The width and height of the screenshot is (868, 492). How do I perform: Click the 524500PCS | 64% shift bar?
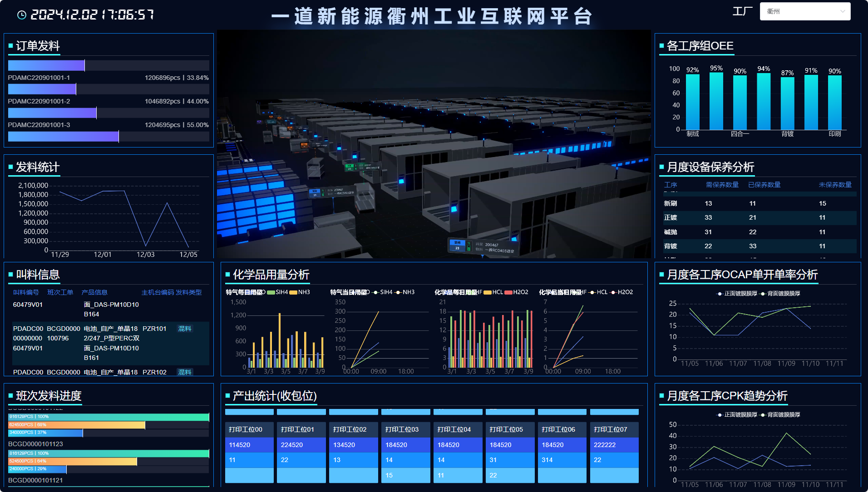pos(73,461)
